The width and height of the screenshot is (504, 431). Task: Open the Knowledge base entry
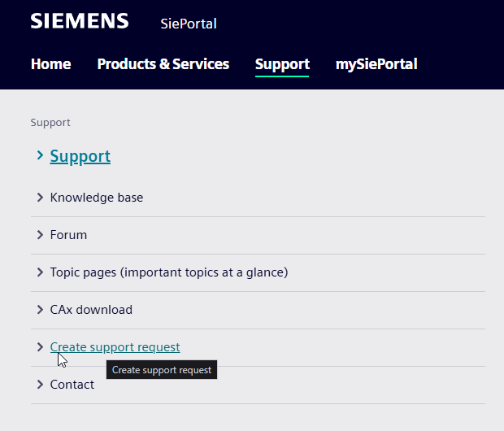click(x=96, y=198)
